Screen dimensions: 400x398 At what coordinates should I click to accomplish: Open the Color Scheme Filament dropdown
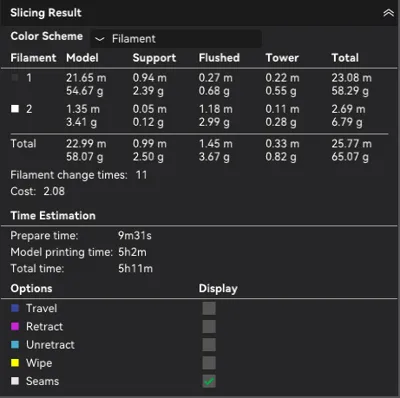pos(176,39)
